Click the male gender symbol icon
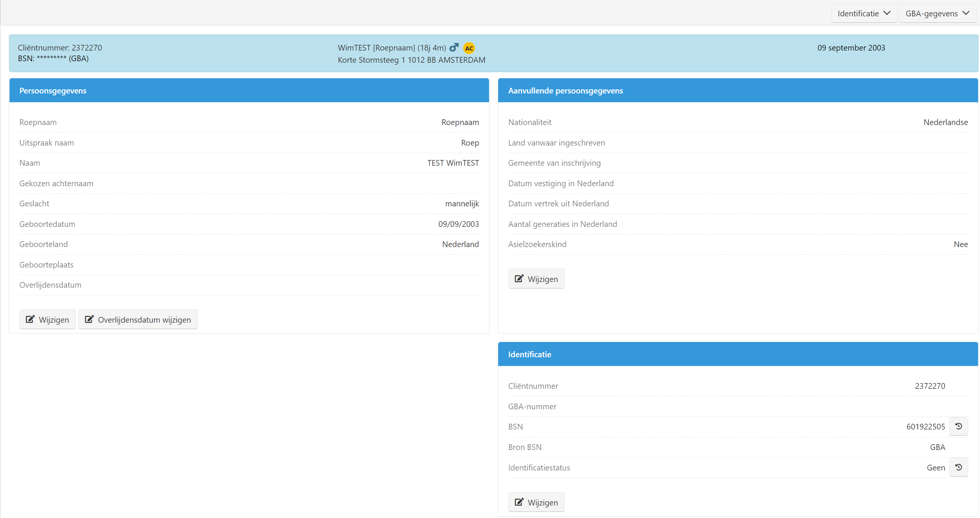This screenshot has width=980, height=518. pos(454,48)
